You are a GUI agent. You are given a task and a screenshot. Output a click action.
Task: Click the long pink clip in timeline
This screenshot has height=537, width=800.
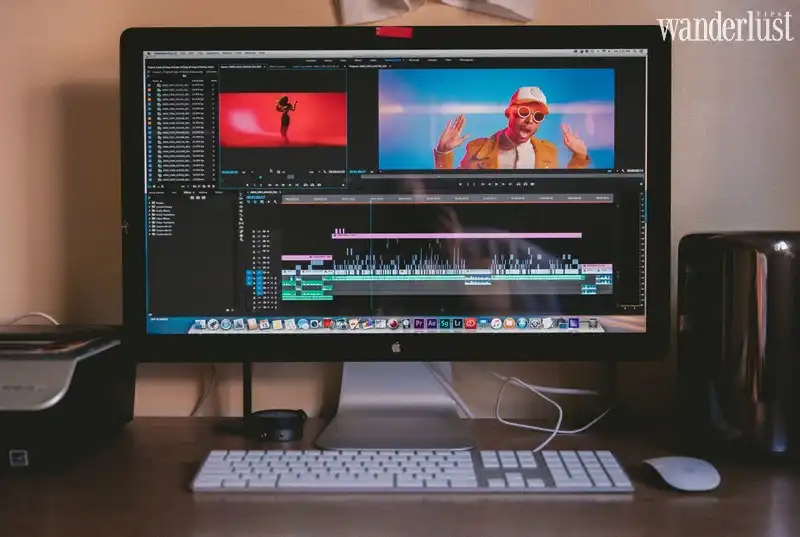click(x=456, y=235)
